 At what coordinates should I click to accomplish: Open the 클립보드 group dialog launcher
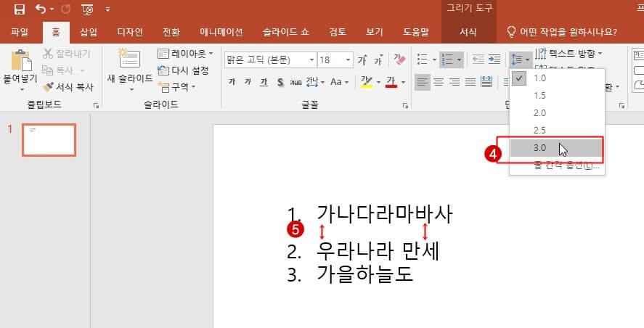coord(96,106)
